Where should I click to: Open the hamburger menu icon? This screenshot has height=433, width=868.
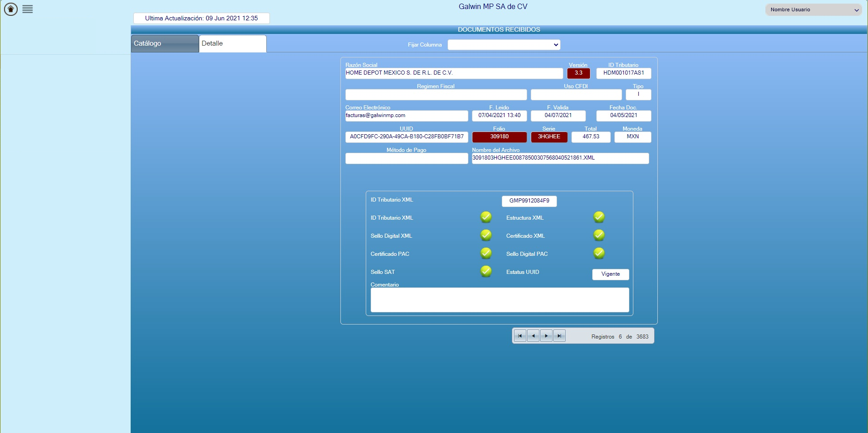(x=28, y=9)
